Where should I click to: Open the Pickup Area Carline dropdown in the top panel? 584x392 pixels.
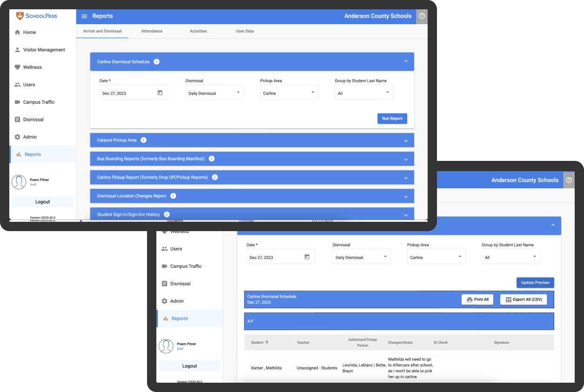[x=289, y=93]
